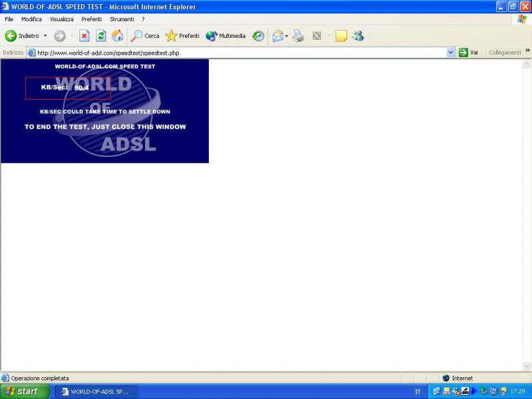
Task: Open the Indietro history dropdown arrow
Action: (x=45, y=36)
